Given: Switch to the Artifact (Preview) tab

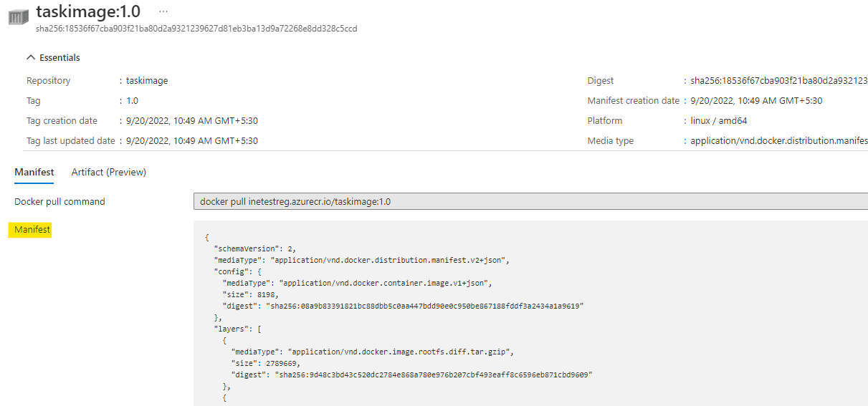Looking at the screenshot, I should (108, 172).
